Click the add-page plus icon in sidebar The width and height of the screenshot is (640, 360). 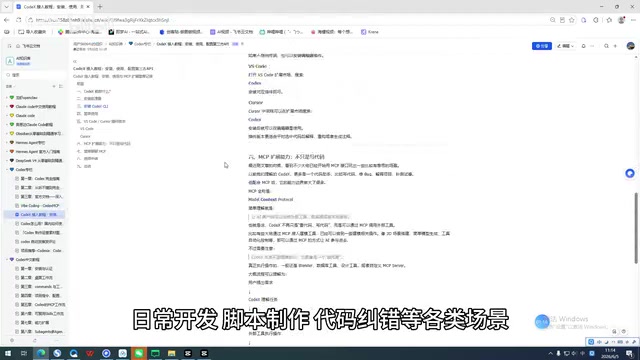coord(54,87)
